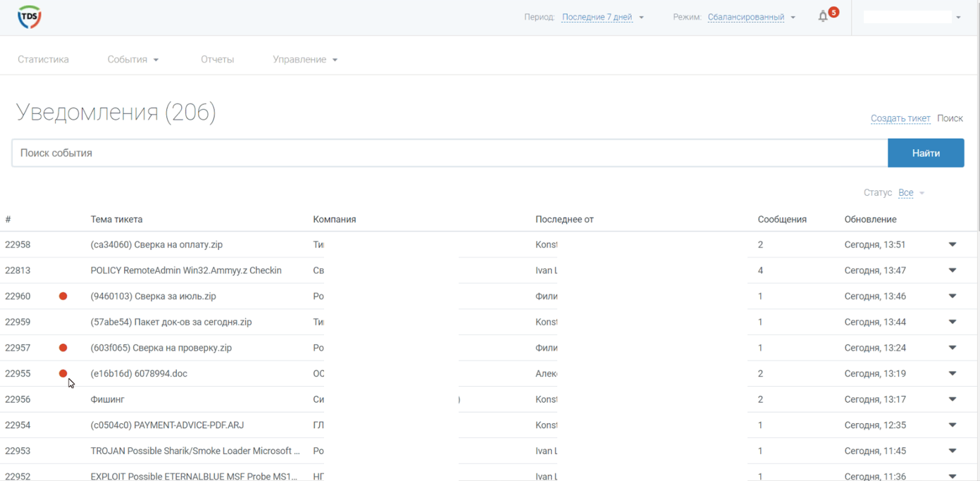Expand ticket 22956 row arrow
Viewport: 980px width, 481px height.
[x=953, y=399]
